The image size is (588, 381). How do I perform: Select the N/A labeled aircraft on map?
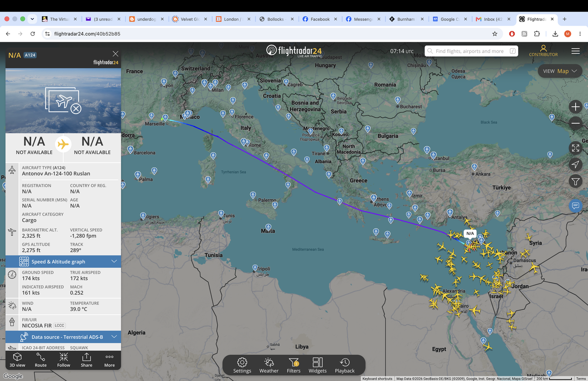(469, 234)
